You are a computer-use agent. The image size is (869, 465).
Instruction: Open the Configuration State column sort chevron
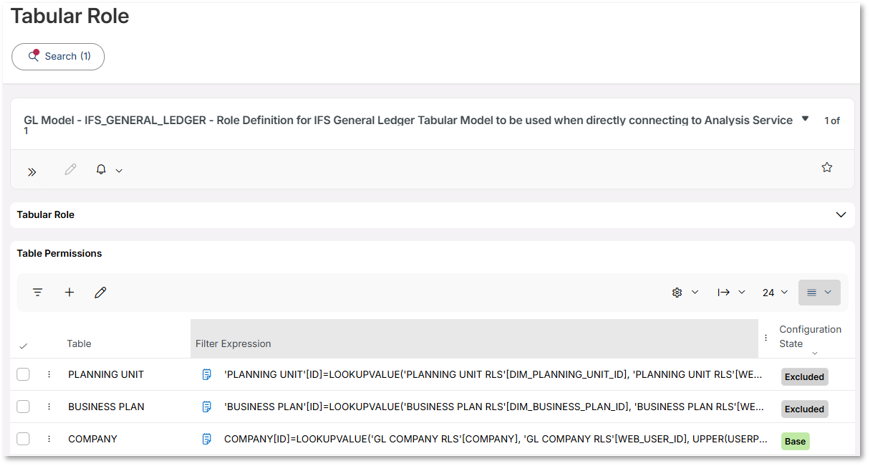pos(815,353)
